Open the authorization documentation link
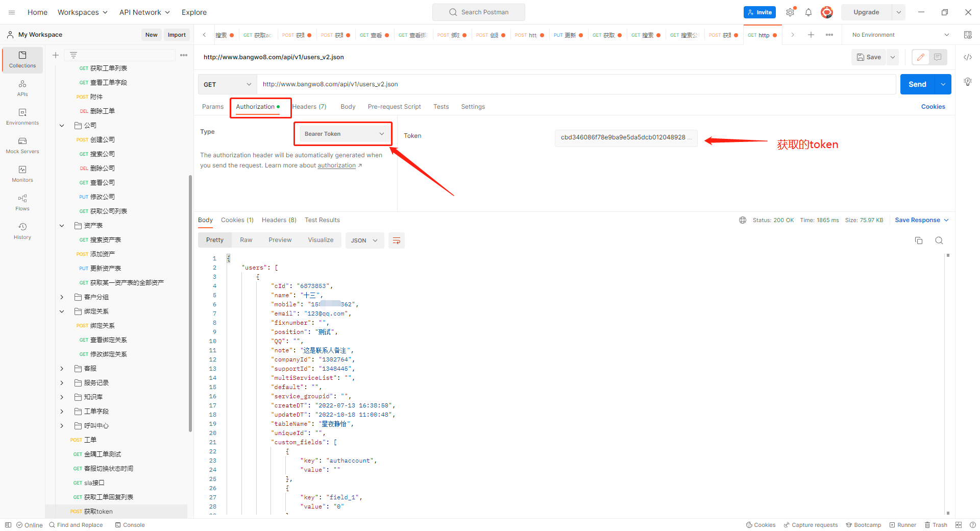The image size is (980, 531). tap(337, 165)
